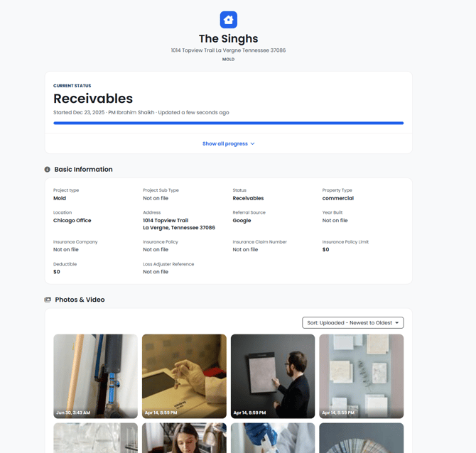The height and width of the screenshot is (453, 476).
Task: Click the chevron beside Show all progress
Action: click(x=253, y=143)
